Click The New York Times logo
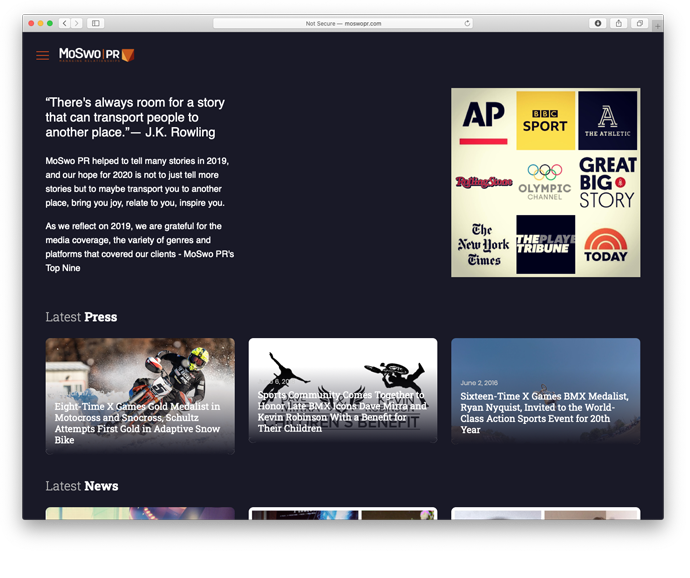The height and width of the screenshot is (578, 690). click(484, 244)
